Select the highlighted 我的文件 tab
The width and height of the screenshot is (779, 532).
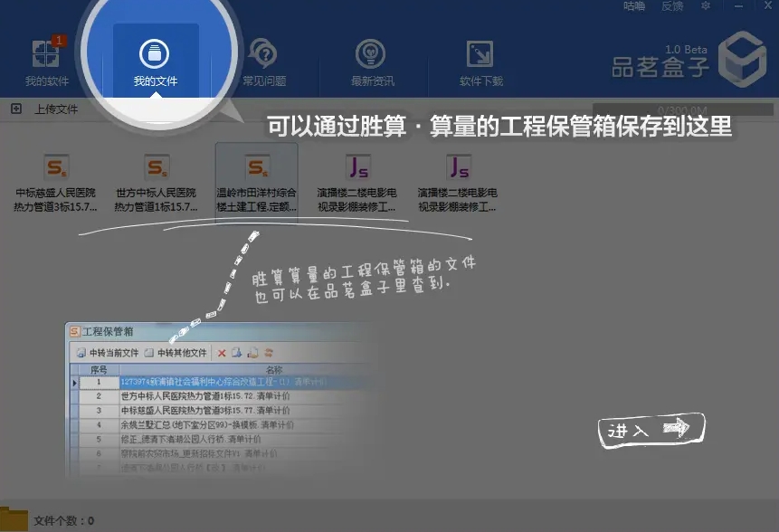[x=156, y=56]
